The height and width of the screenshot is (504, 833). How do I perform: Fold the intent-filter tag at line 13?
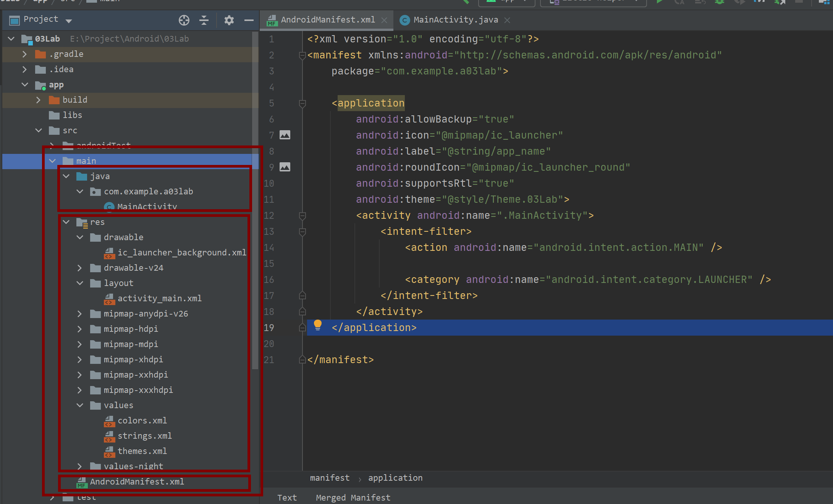point(302,232)
